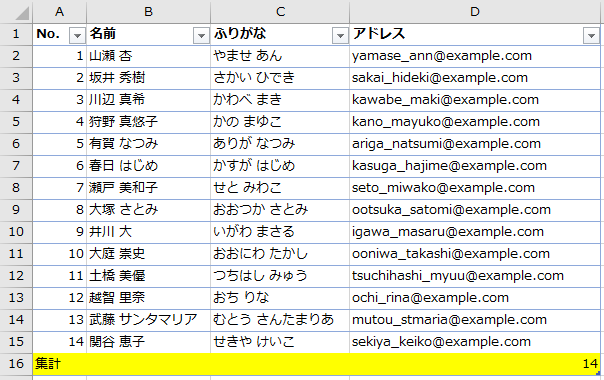Image resolution: width=604 pixels, height=380 pixels.
Task: Open the ふりがな column filter dropdown
Action: click(340, 35)
